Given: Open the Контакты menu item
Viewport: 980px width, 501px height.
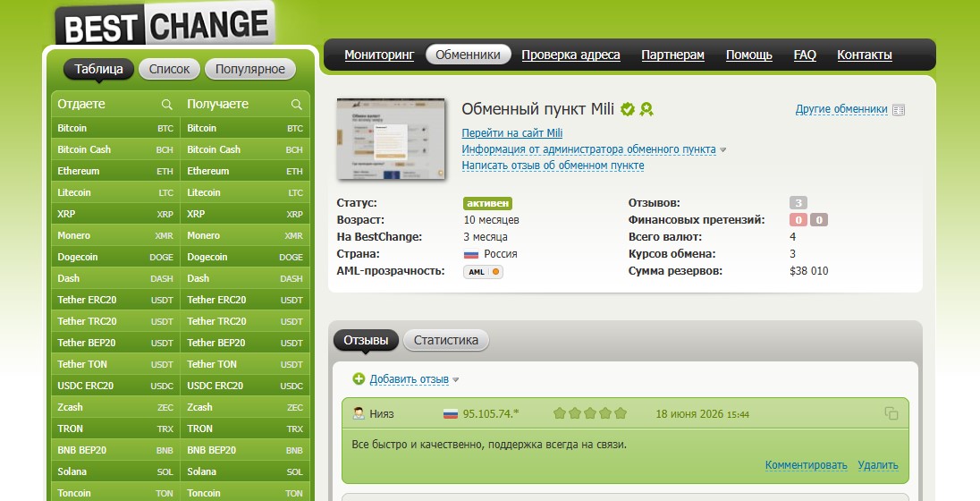Looking at the screenshot, I should pos(865,55).
